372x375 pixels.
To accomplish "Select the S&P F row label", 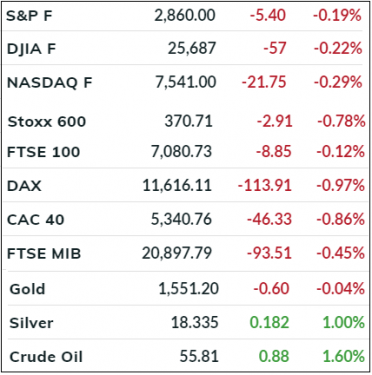I will pos(29,16).
